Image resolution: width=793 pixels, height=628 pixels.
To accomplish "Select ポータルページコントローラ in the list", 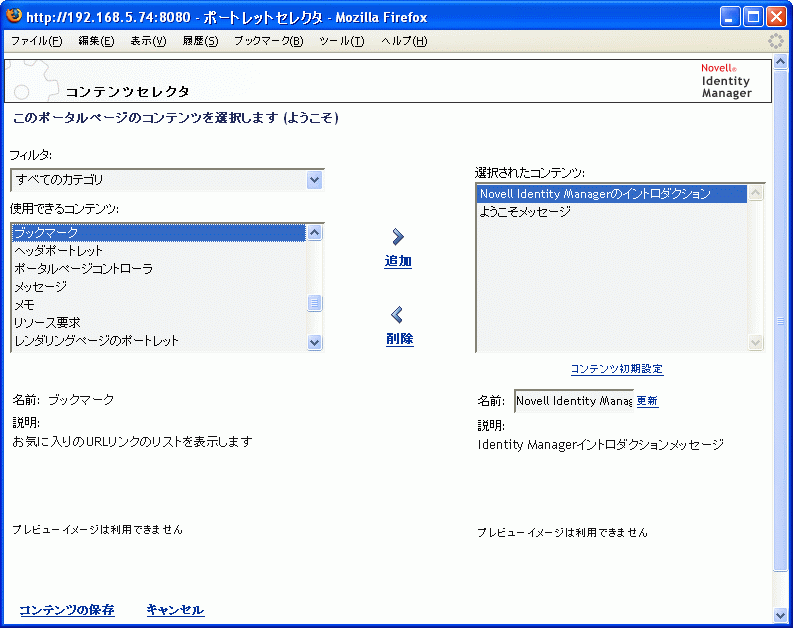I will [159, 268].
